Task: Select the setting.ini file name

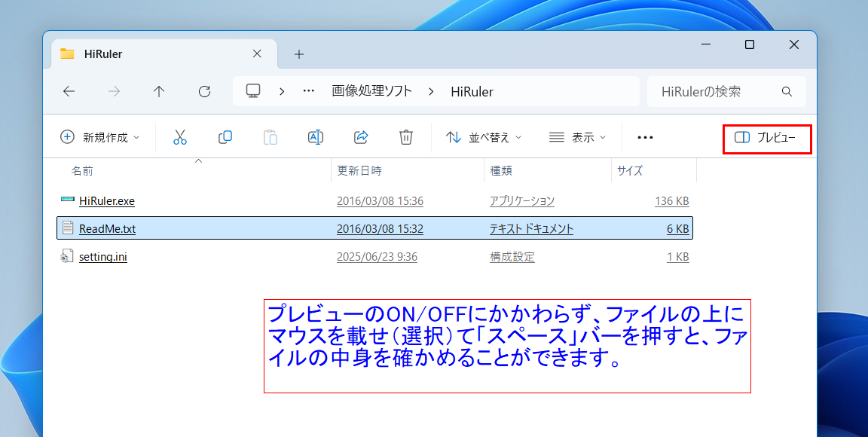Action: 103,258
